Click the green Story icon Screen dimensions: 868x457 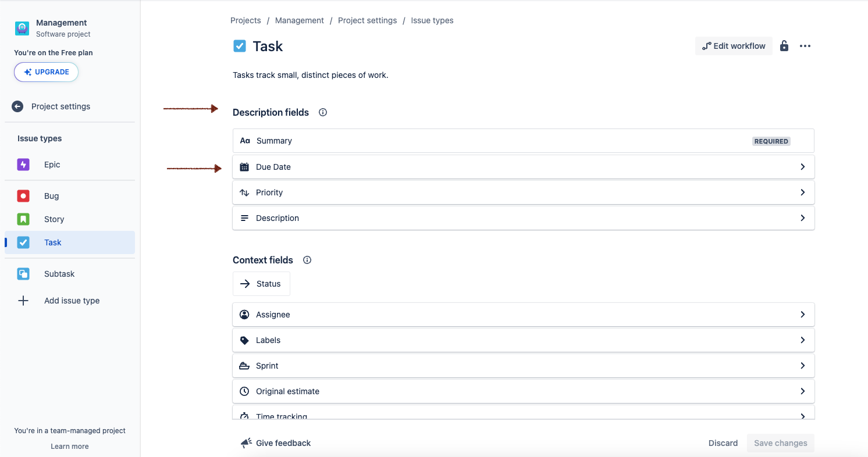[23, 219]
